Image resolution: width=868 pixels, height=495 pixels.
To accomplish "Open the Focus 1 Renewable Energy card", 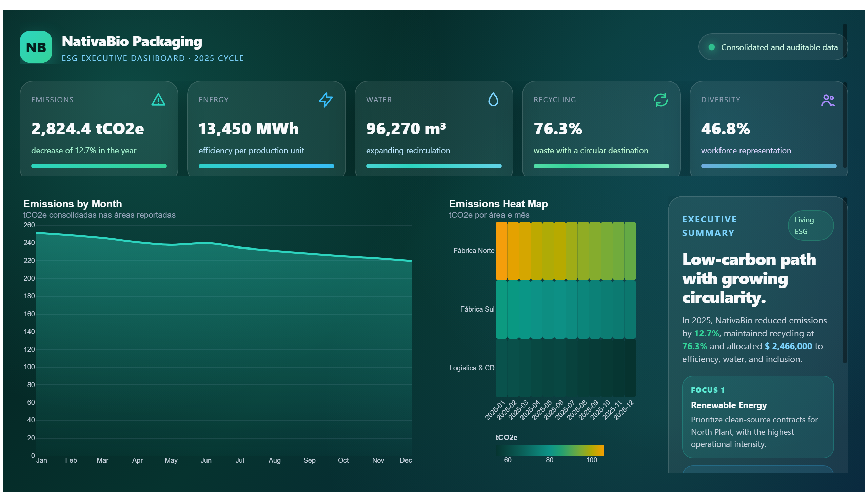I will (x=757, y=417).
